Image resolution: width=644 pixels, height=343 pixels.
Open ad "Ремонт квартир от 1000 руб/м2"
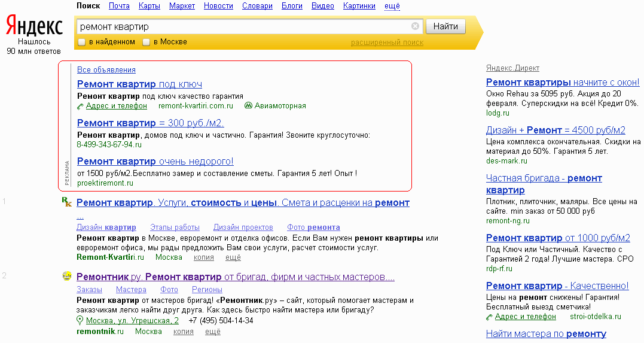558,238
